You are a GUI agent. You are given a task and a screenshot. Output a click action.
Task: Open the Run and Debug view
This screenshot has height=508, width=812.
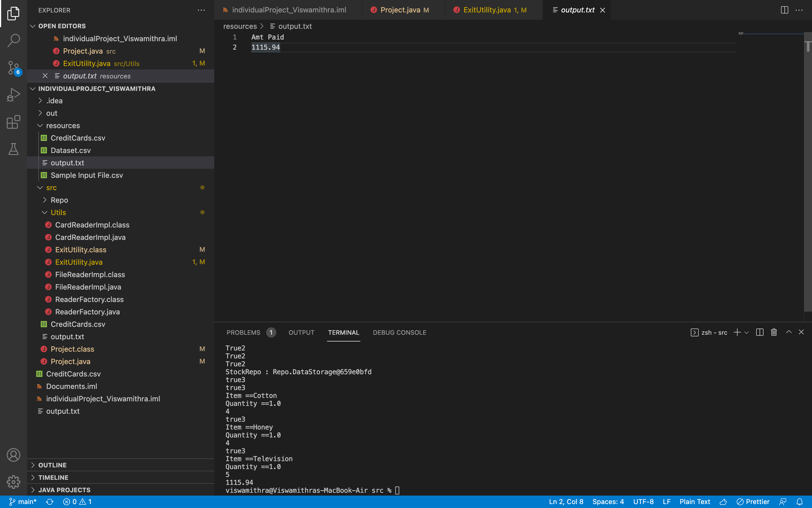pos(14,95)
